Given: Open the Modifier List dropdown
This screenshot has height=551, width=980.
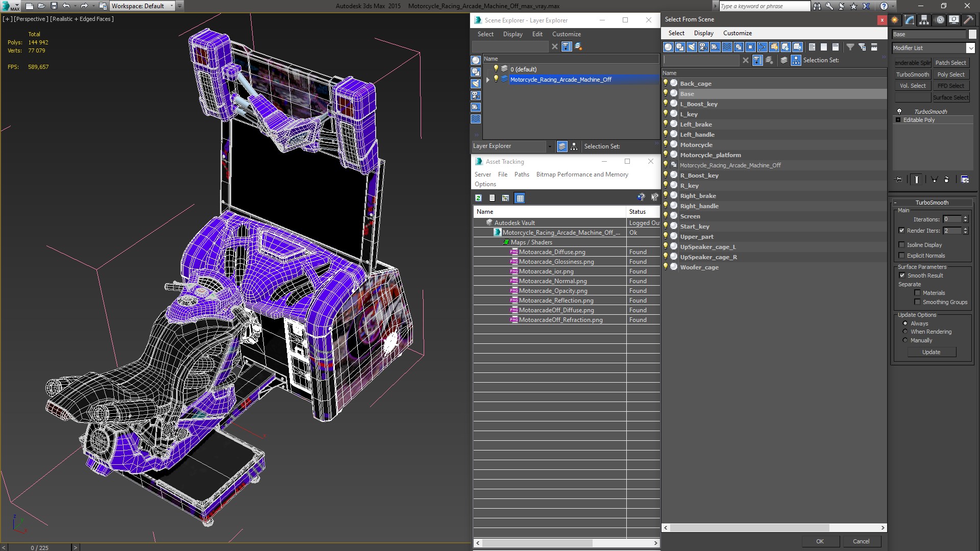Looking at the screenshot, I should coord(970,48).
